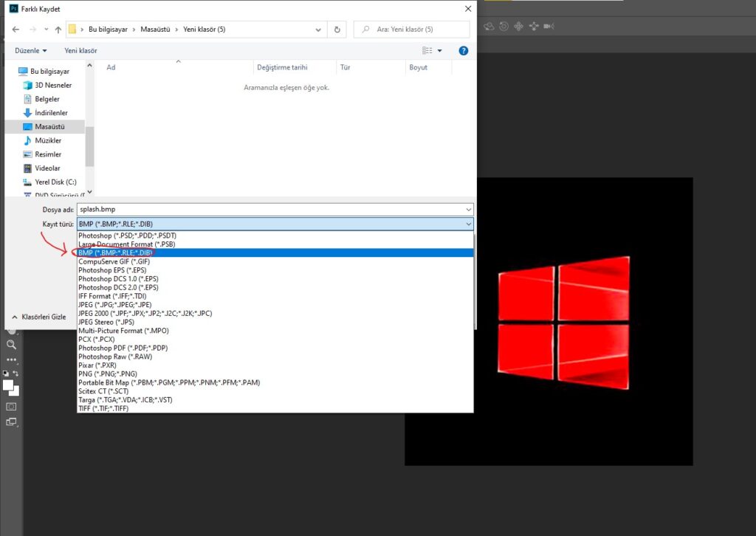Click the Dosya adı filename field
This screenshot has height=536, width=756.
273,210
